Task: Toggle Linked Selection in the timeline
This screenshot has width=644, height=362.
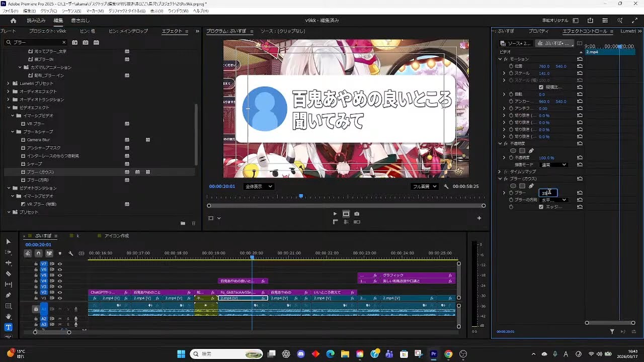Action: 49,253
